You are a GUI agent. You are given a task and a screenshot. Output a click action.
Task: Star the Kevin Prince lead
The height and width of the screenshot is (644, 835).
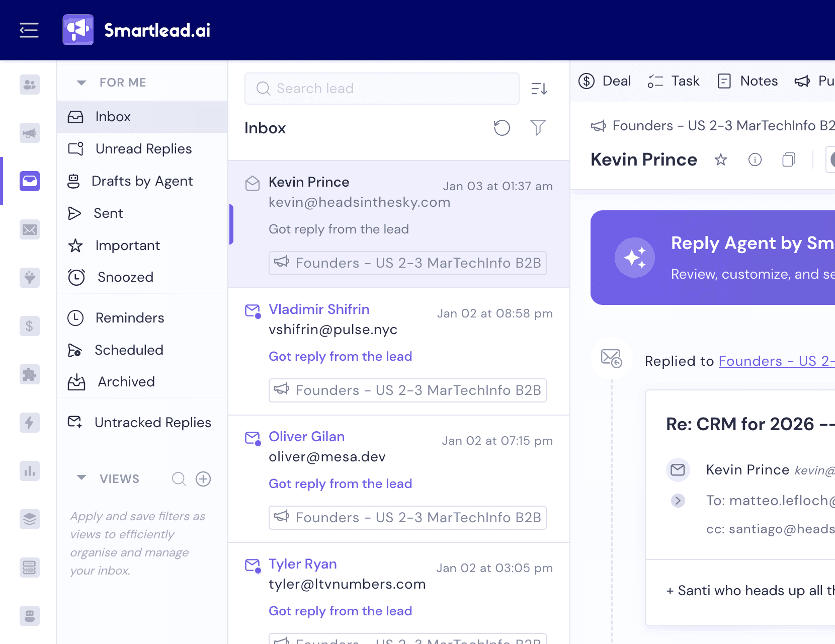click(x=721, y=159)
